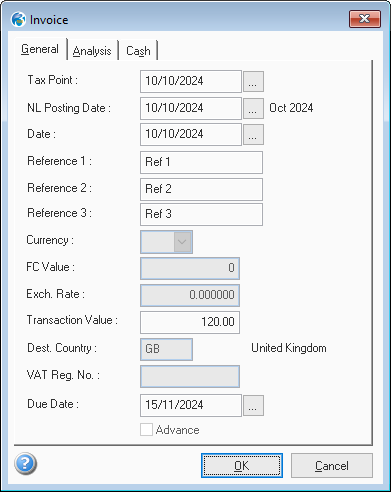Switch to the General tab
The height and width of the screenshot is (492, 391).
point(40,49)
